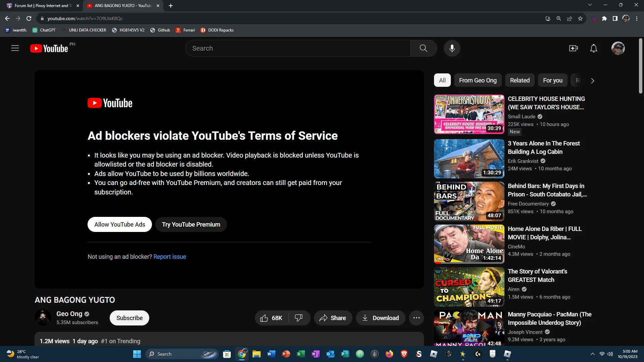Open the weather widget showing 28°C

23,354
